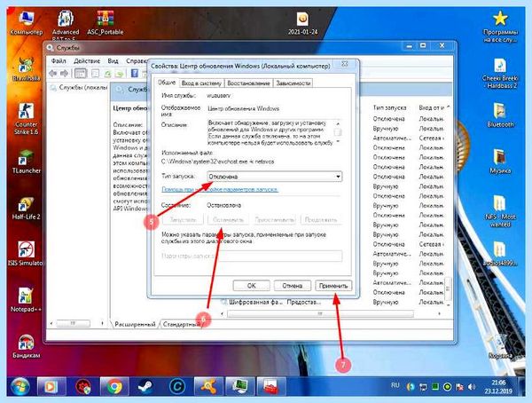The height and width of the screenshot is (403, 532).
Task: Open the Bluetooth desktop icon
Action: 500,115
